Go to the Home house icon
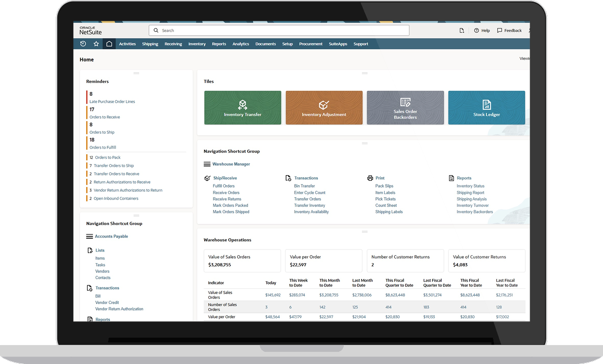The height and width of the screenshot is (364, 603). (109, 44)
